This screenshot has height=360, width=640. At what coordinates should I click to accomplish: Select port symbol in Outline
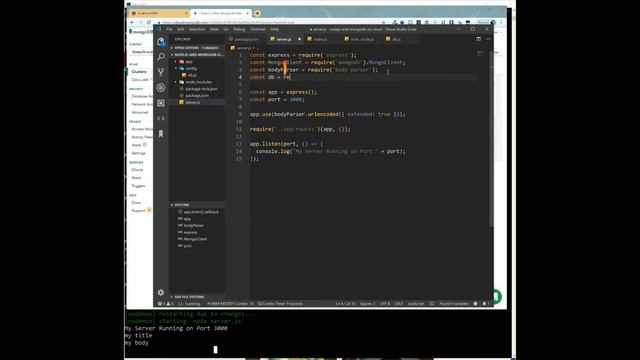[x=187, y=246]
